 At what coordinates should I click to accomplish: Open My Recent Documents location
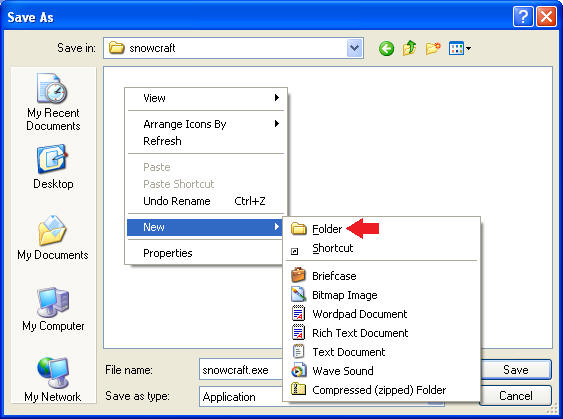coord(53,102)
